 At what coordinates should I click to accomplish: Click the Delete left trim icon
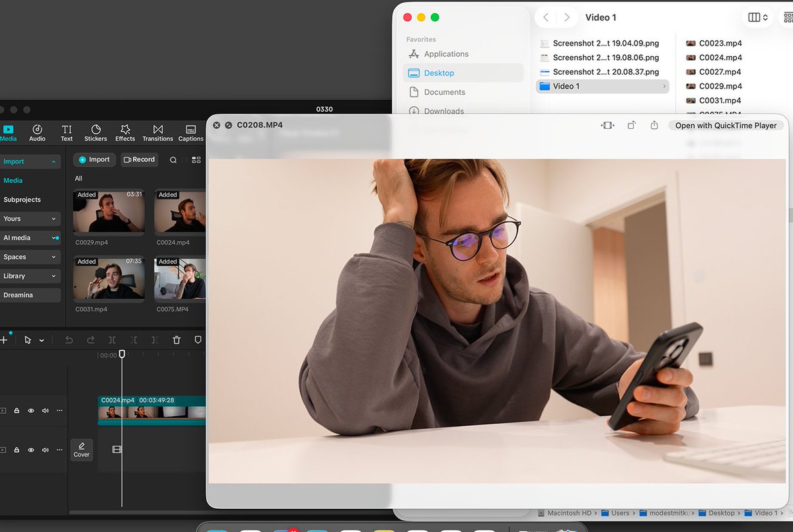coord(133,340)
